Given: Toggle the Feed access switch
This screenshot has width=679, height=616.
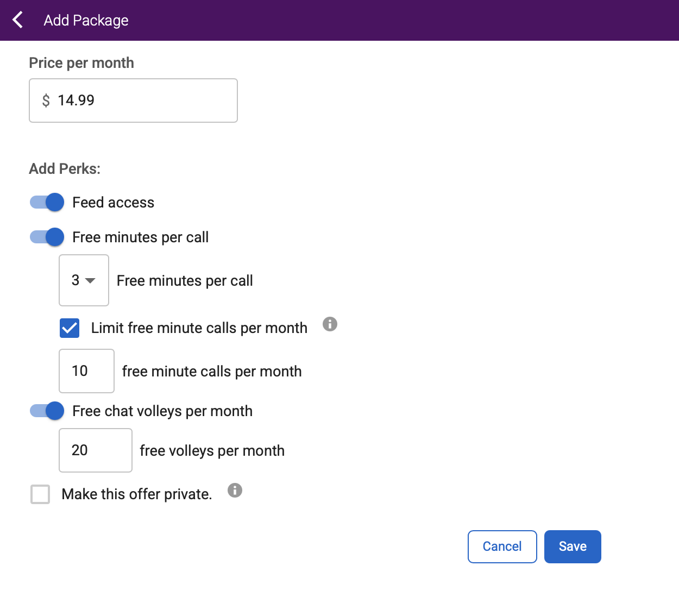Looking at the screenshot, I should (x=47, y=203).
